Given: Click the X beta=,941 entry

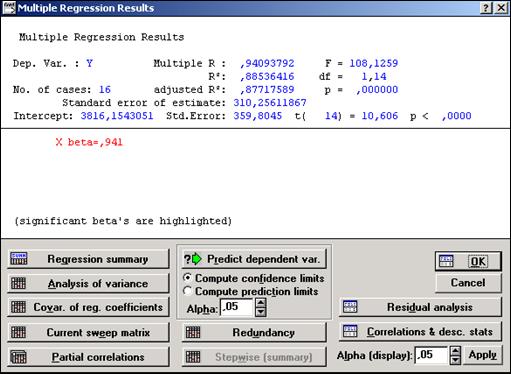Looking at the screenshot, I should [x=89, y=142].
